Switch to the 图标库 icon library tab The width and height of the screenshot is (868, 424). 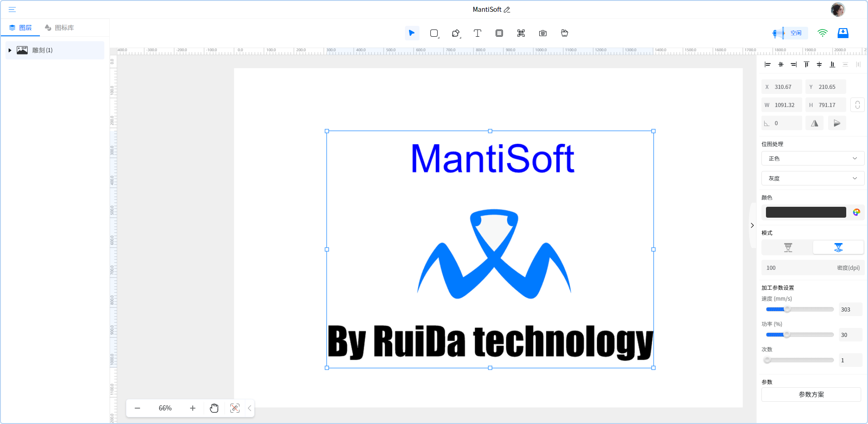coord(59,28)
